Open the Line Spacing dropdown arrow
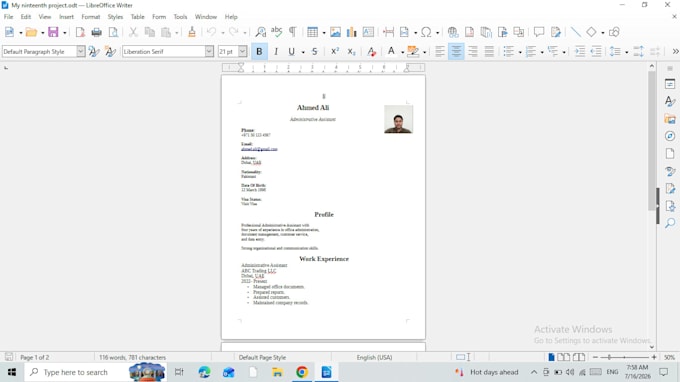Viewport: 680px width, 382px height. click(x=627, y=52)
